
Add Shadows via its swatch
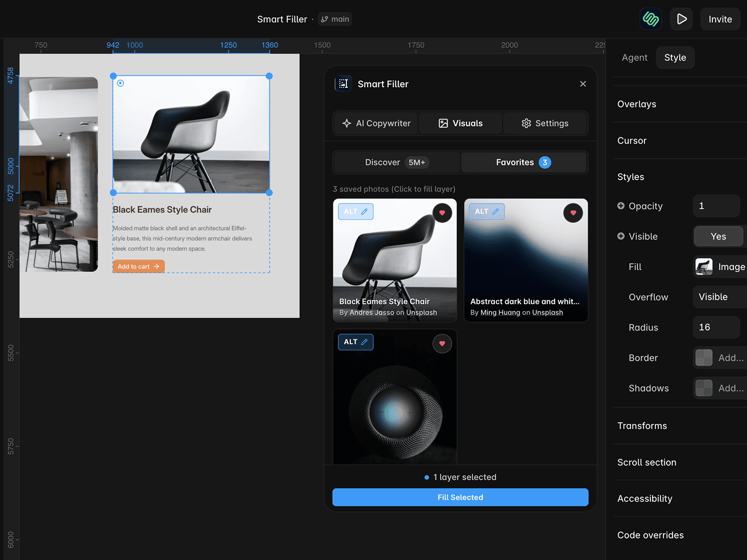coord(704,388)
